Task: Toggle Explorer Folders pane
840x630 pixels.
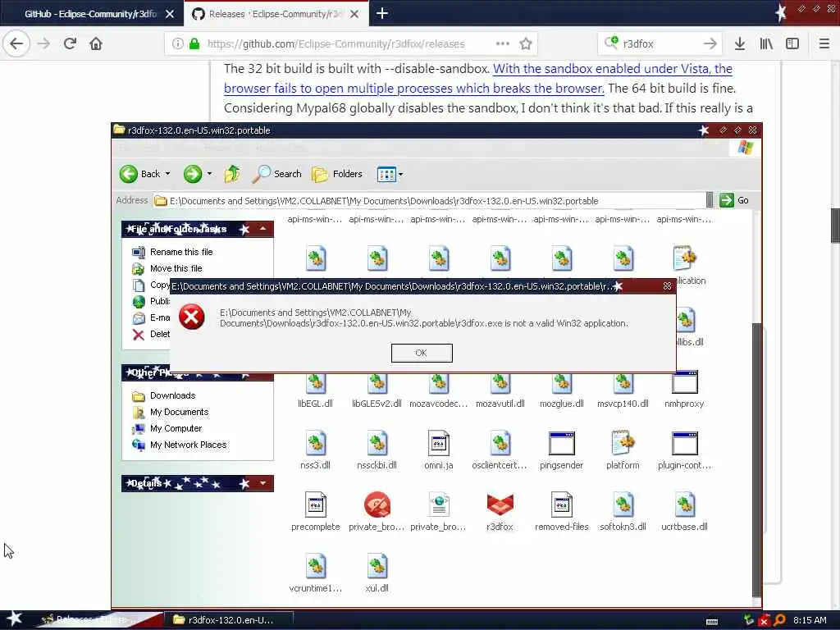Action: (337, 174)
